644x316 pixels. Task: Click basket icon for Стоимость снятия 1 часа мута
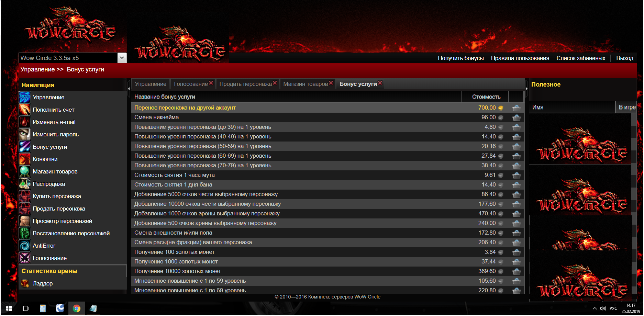(516, 175)
